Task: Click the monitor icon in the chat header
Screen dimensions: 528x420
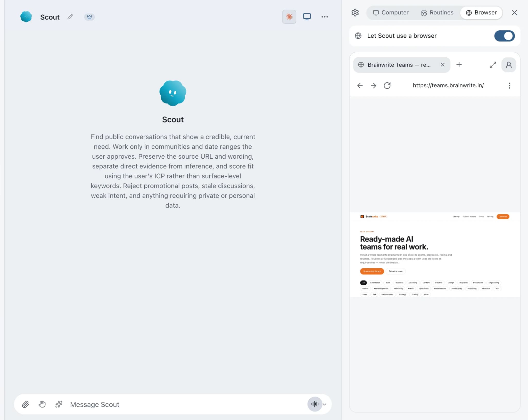Action: pyautogui.click(x=307, y=17)
